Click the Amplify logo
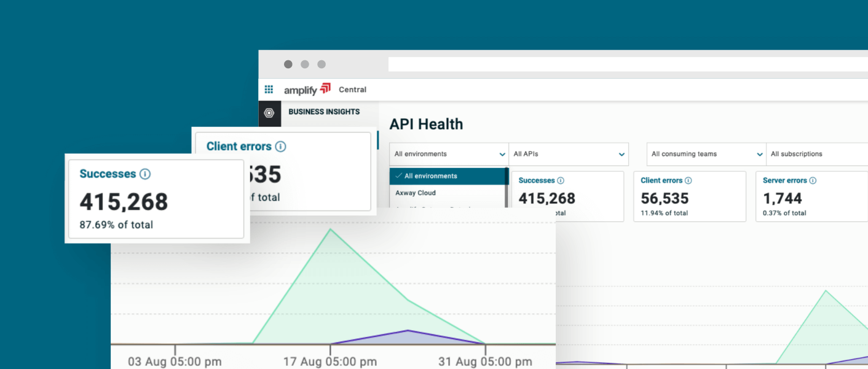This screenshot has width=868, height=369. pyautogui.click(x=307, y=89)
